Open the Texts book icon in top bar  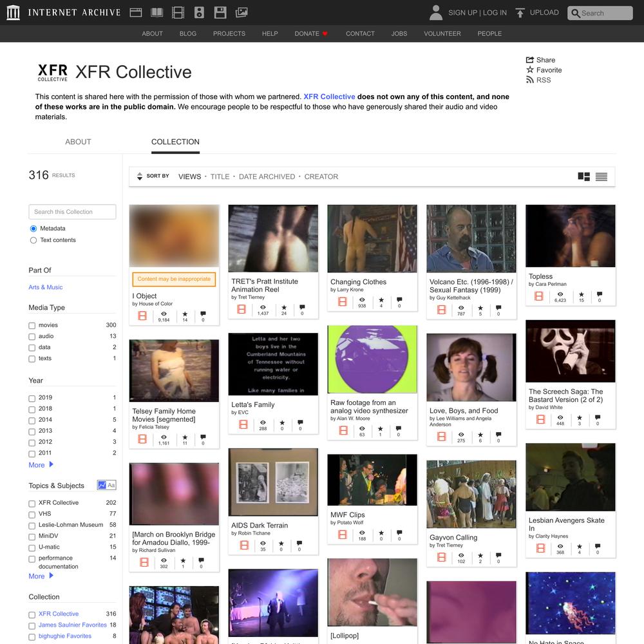157,12
